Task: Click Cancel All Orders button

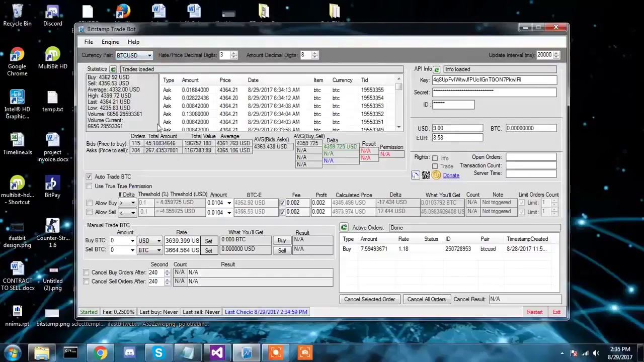Action: [x=426, y=299]
